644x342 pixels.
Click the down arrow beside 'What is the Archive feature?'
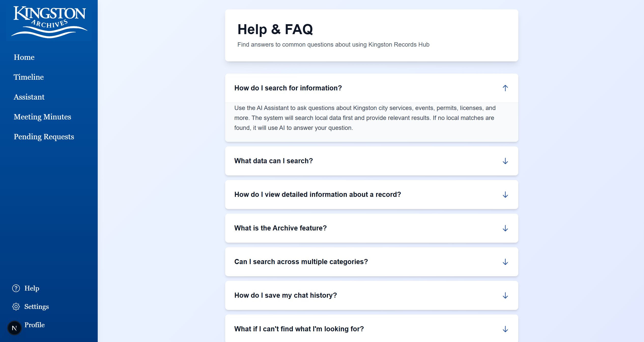tap(505, 228)
